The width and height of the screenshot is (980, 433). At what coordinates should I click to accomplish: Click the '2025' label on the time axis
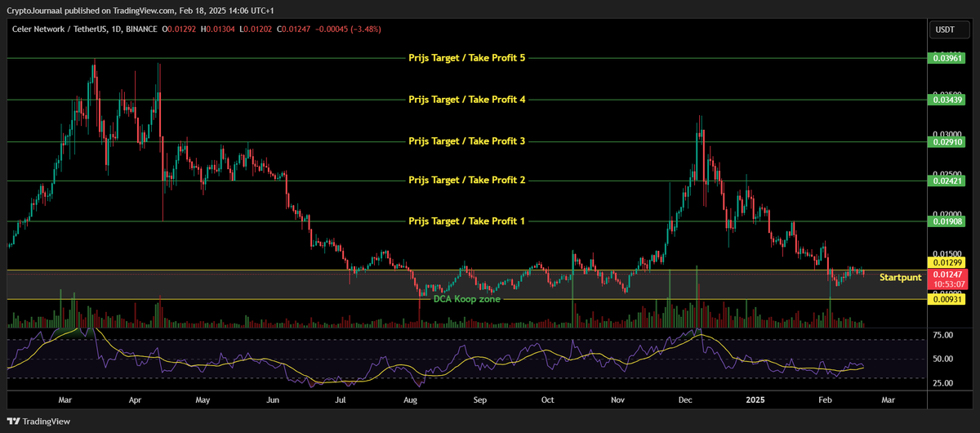pos(755,401)
